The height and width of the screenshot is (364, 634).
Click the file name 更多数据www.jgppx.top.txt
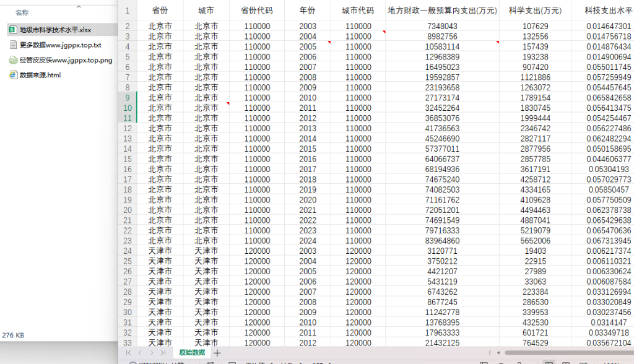point(61,45)
